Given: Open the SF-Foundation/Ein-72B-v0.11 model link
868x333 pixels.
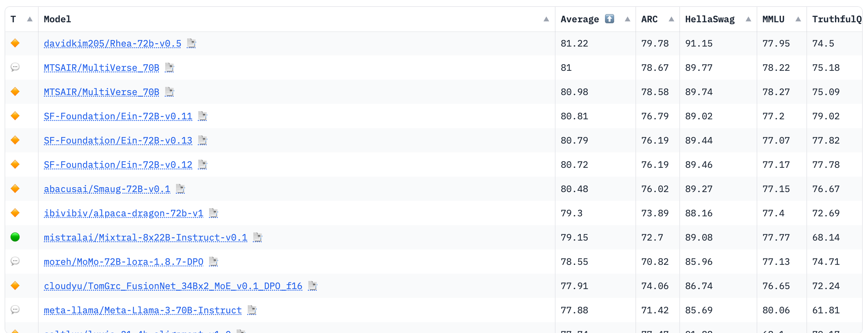Looking at the screenshot, I should [x=118, y=116].
